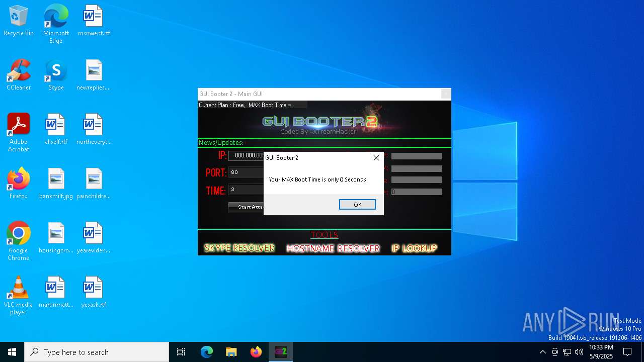Viewport: 644px width, 362px height.
Task: Click the PORT input field showing 80
Action: click(x=247, y=172)
